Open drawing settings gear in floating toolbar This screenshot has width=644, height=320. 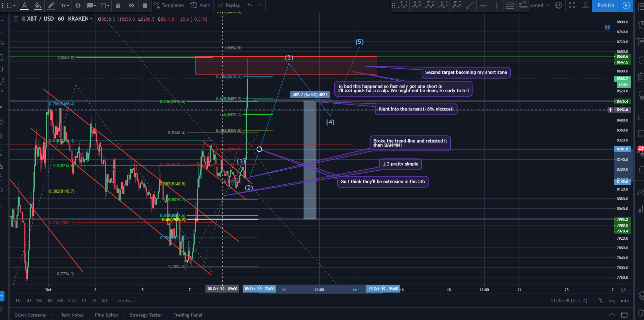[x=78, y=5]
